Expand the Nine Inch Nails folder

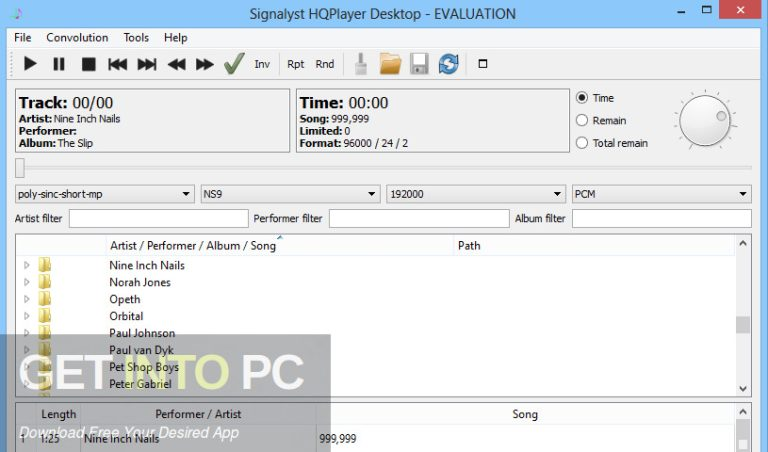[x=27, y=265]
